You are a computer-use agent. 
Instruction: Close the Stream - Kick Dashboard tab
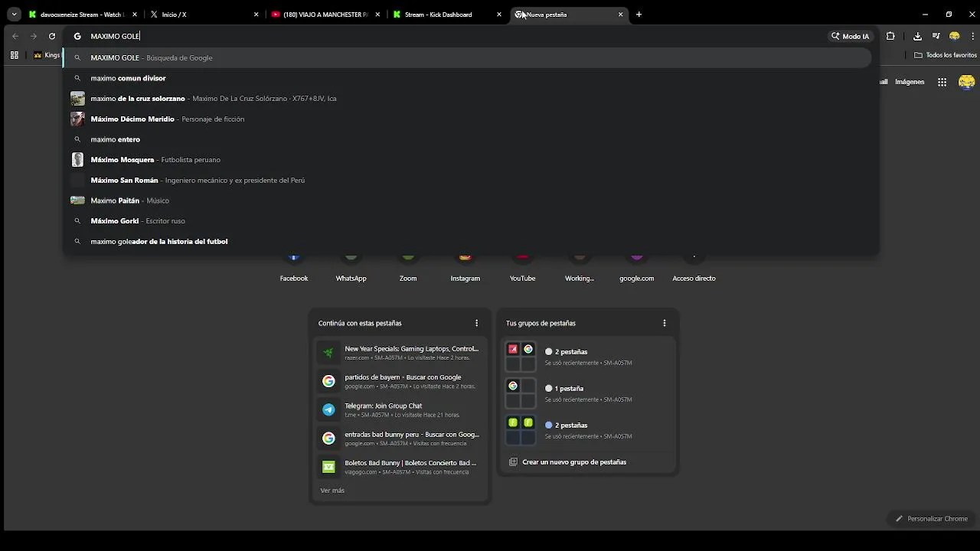coord(499,15)
